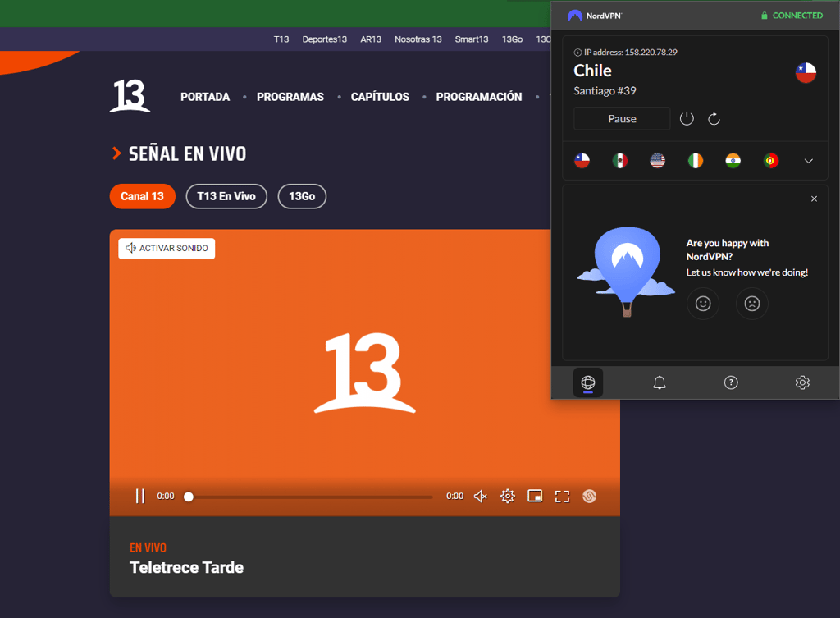Open NordVPN globe tab

[588, 382]
